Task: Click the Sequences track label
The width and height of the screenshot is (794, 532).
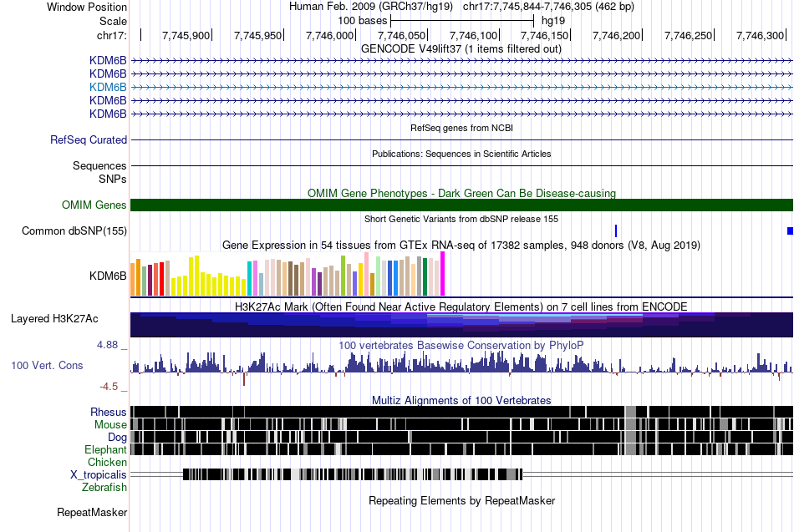Action: 99,165
